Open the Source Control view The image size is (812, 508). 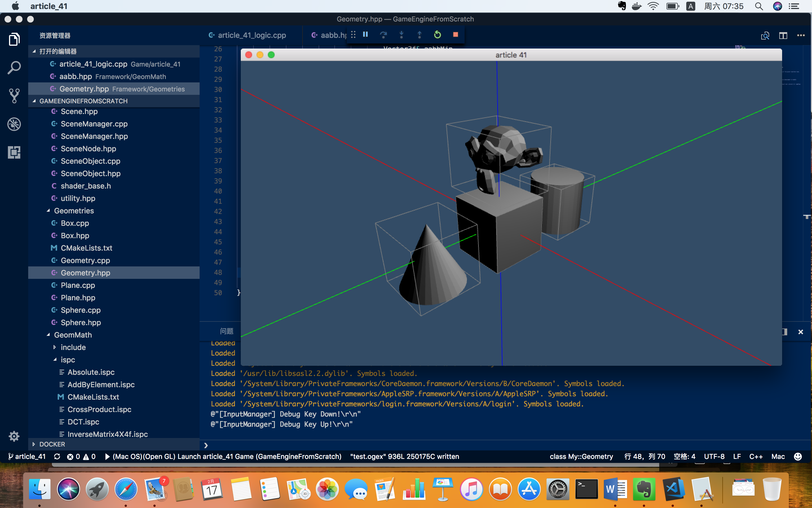[x=14, y=96]
